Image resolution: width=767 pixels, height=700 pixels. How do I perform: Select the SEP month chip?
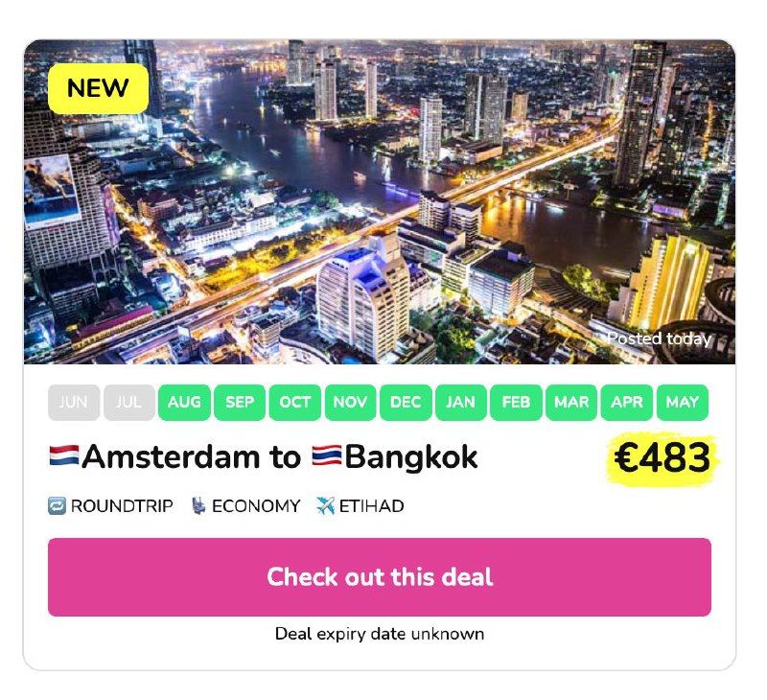coord(240,403)
